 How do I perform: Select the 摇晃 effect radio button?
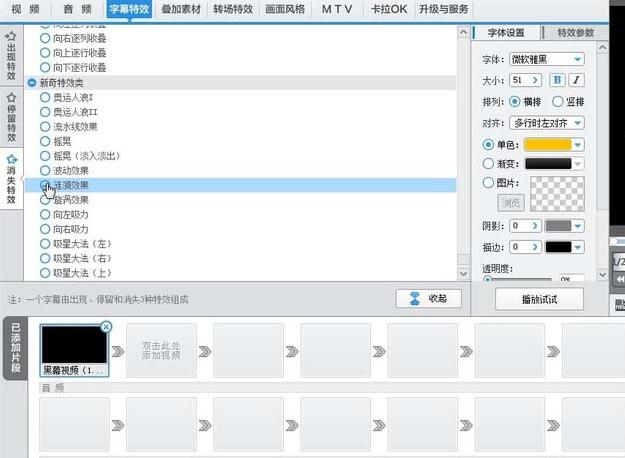46,142
